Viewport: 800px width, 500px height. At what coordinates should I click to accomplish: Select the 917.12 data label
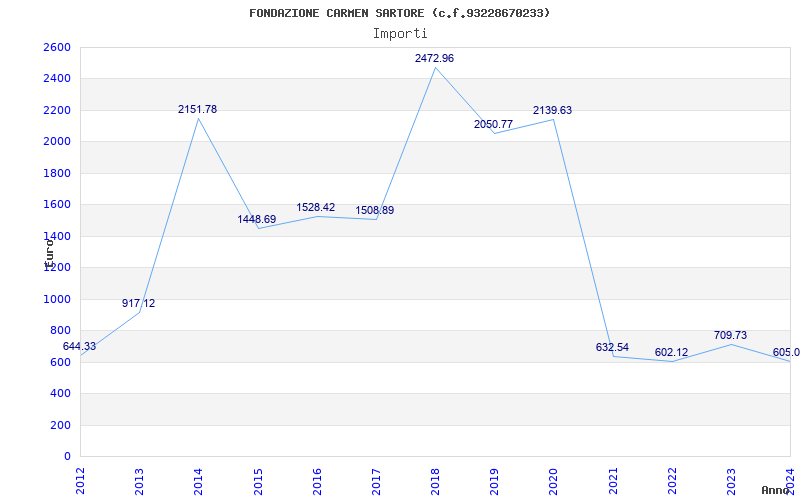[138, 303]
